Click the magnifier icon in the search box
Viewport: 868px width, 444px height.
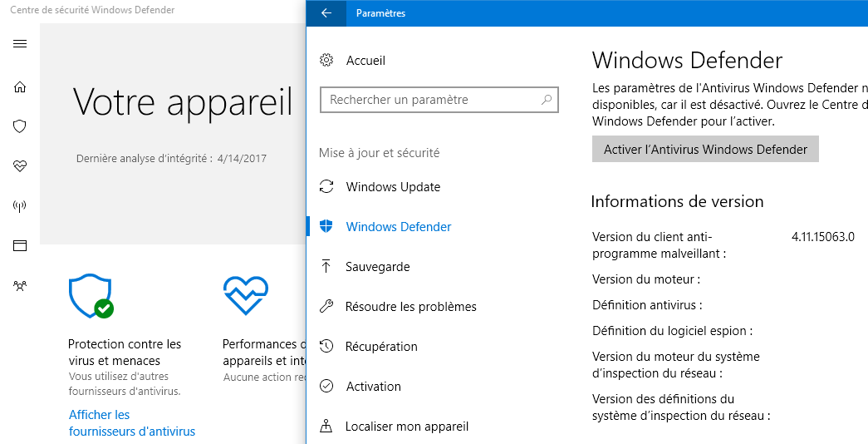pos(547,100)
